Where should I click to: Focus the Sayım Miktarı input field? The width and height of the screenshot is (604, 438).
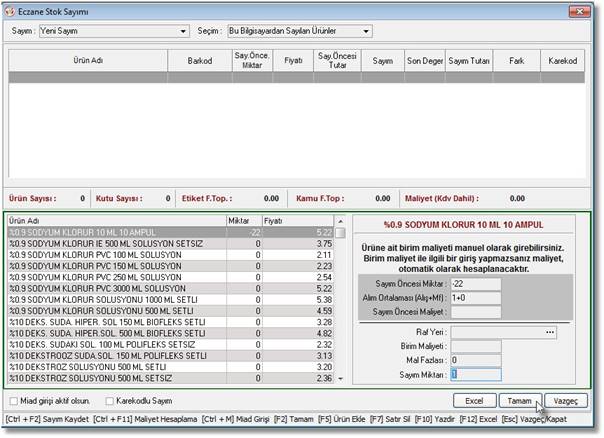tap(475, 374)
